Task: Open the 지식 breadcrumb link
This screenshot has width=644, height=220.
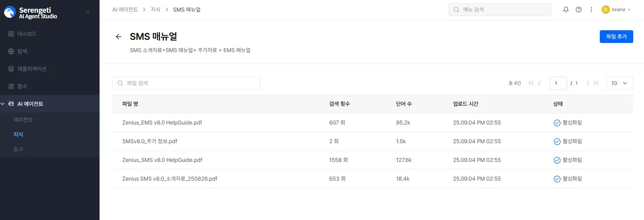Action: tap(155, 10)
